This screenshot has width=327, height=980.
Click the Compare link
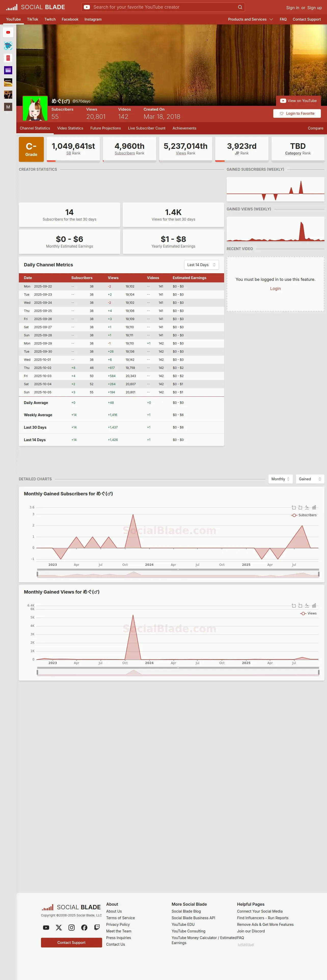[x=316, y=128]
